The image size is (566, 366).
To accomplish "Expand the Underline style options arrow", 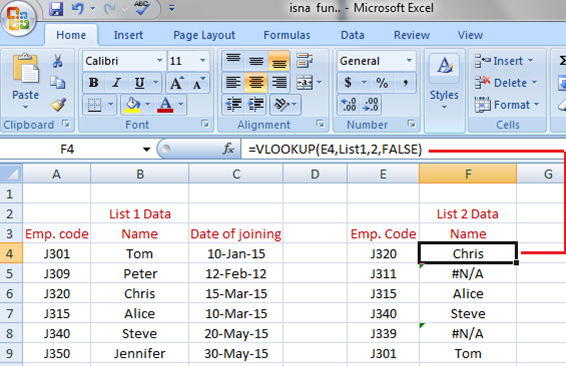I will [x=156, y=83].
